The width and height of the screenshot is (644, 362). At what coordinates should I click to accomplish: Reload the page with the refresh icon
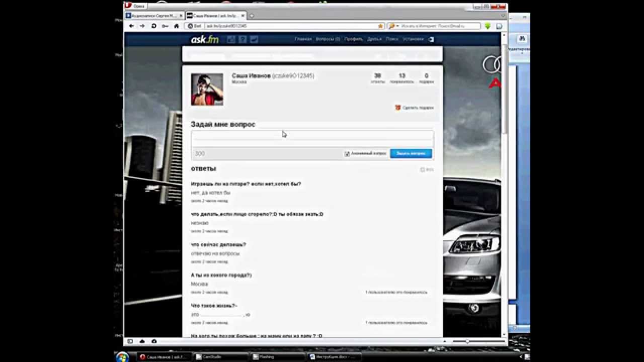[154, 26]
